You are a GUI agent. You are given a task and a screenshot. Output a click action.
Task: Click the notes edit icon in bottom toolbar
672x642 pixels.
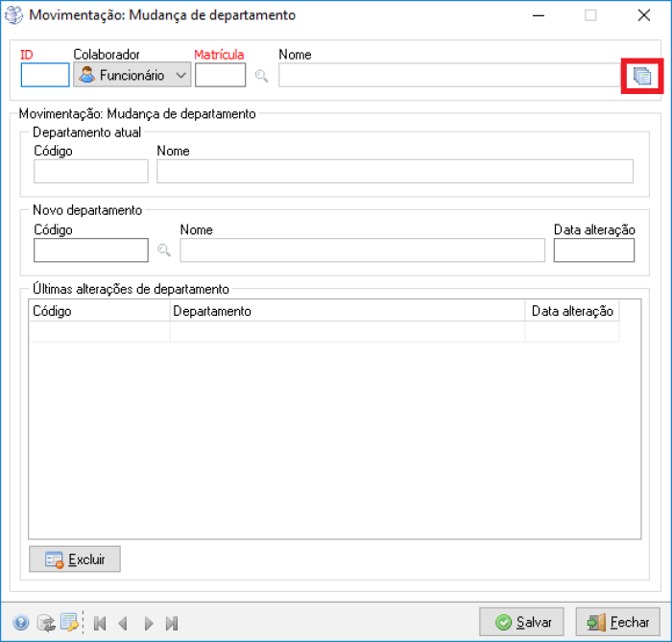pyautogui.click(x=69, y=623)
